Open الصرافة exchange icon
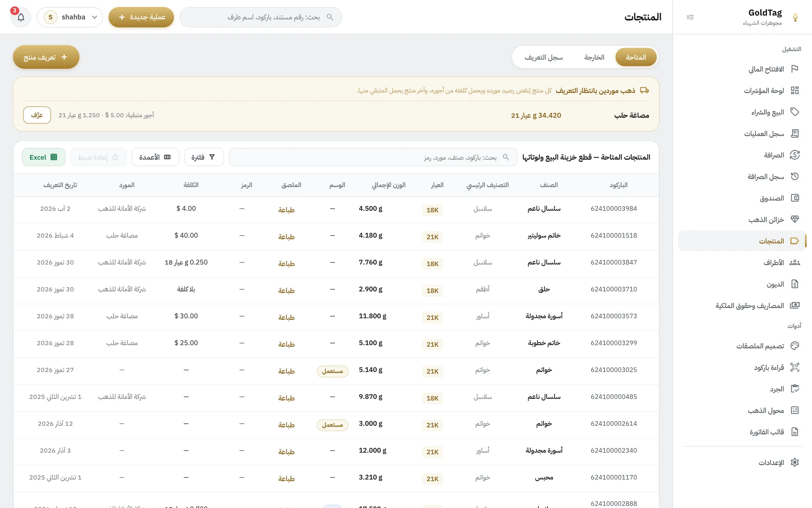The height and width of the screenshot is (508, 812). coord(795,155)
